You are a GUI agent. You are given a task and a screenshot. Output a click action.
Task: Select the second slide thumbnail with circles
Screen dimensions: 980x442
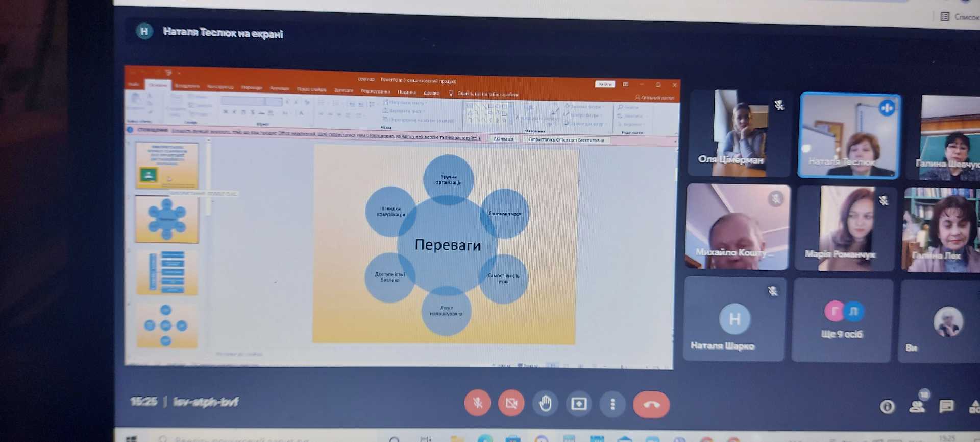point(166,219)
